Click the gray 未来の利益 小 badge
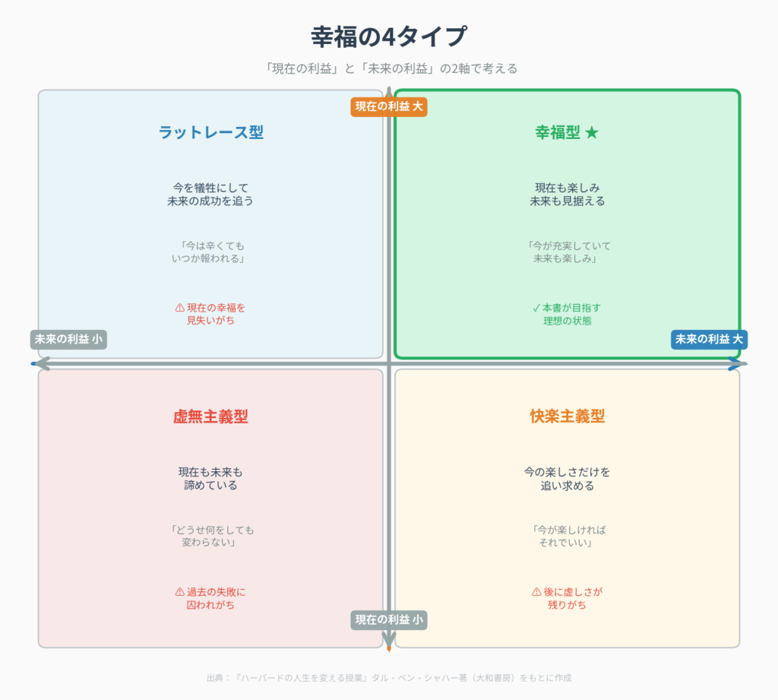Viewport: 778px width, 700px height. click(68, 339)
